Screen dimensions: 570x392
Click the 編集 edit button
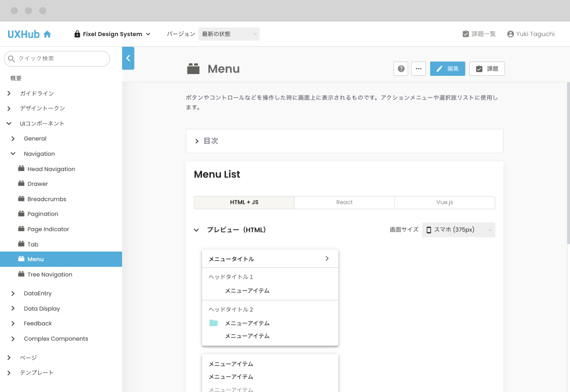[x=448, y=69]
